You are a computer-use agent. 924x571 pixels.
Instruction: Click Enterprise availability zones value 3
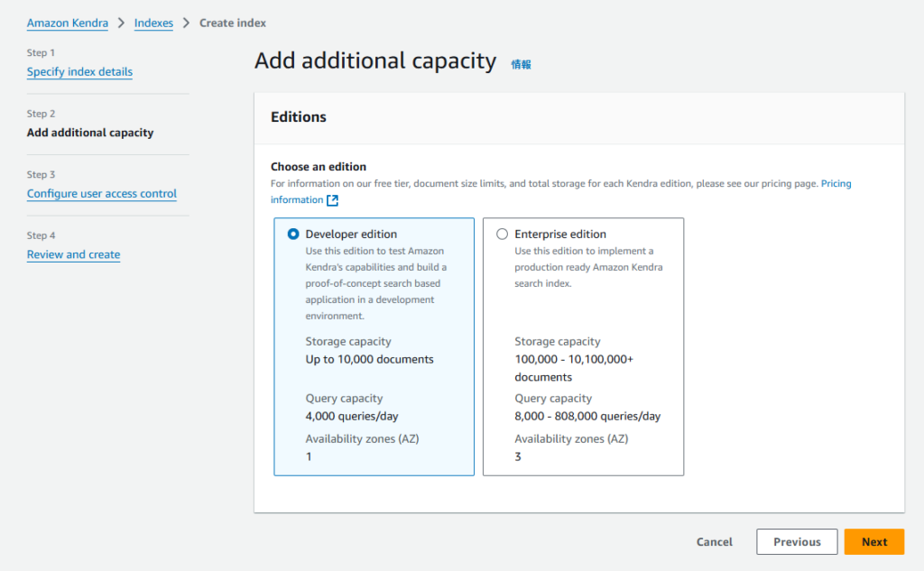(517, 456)
